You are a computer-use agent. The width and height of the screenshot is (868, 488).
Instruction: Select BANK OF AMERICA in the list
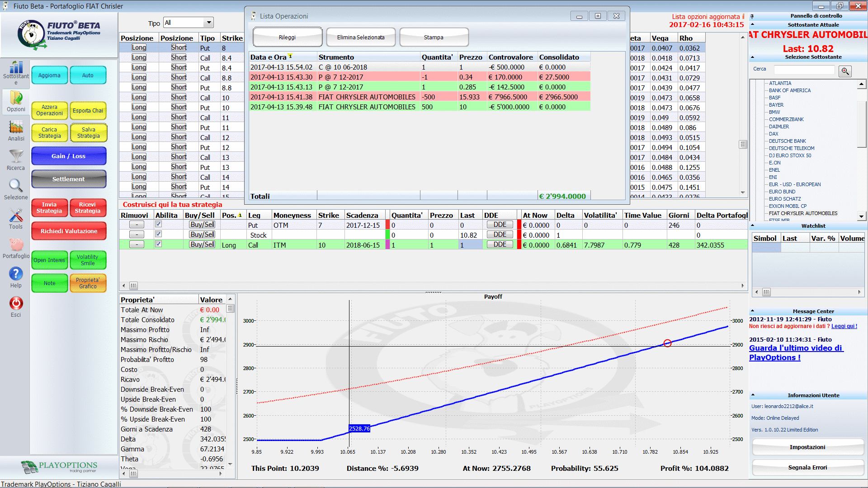point(789,90)
